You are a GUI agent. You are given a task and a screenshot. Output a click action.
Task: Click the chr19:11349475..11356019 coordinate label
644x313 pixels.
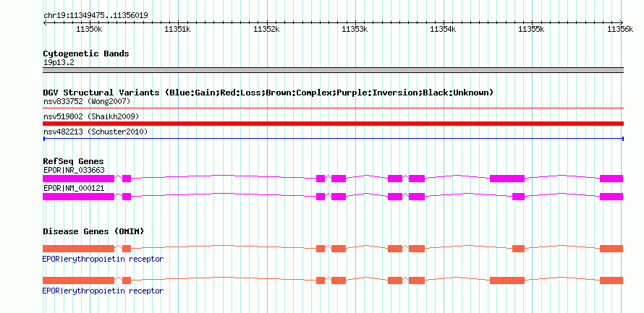click(96, 16)
